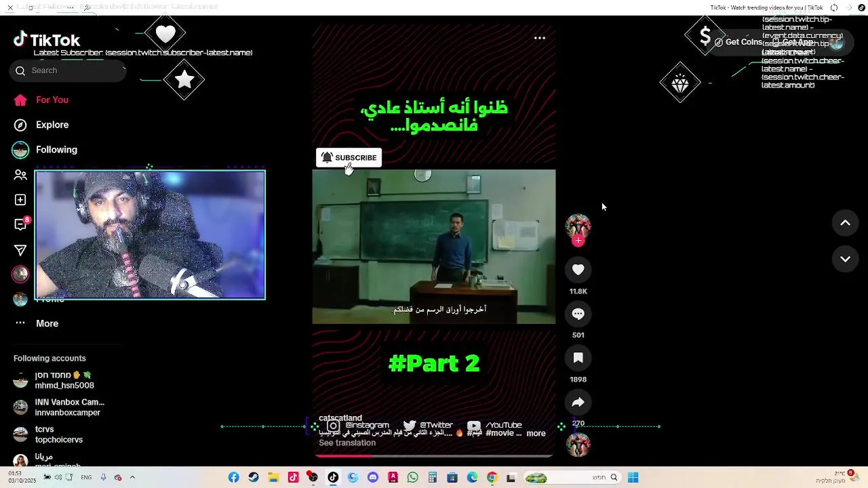Expand hidden tray icons chevron
Screen dimensions: 868x488
point(132,478)
